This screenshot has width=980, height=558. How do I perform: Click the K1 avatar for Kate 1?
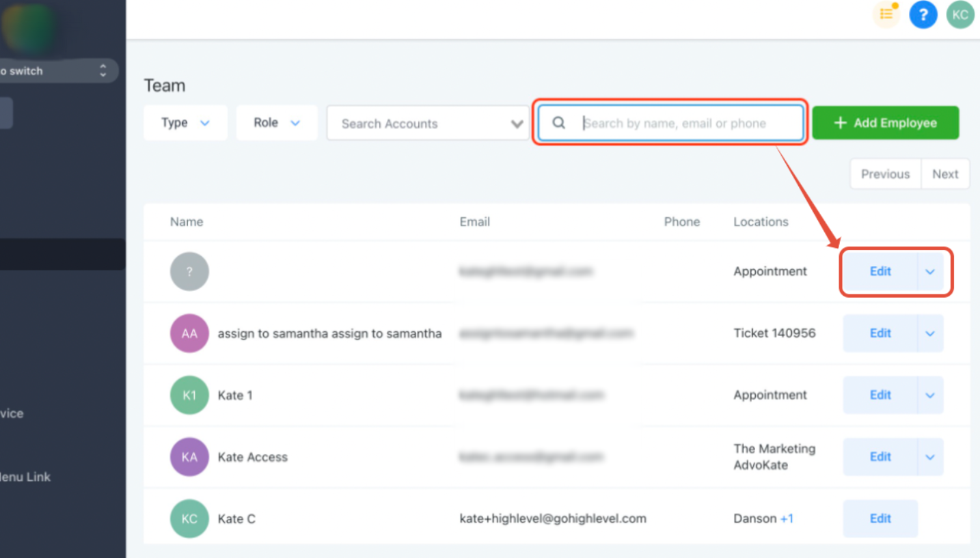click(x=189, y=395)
